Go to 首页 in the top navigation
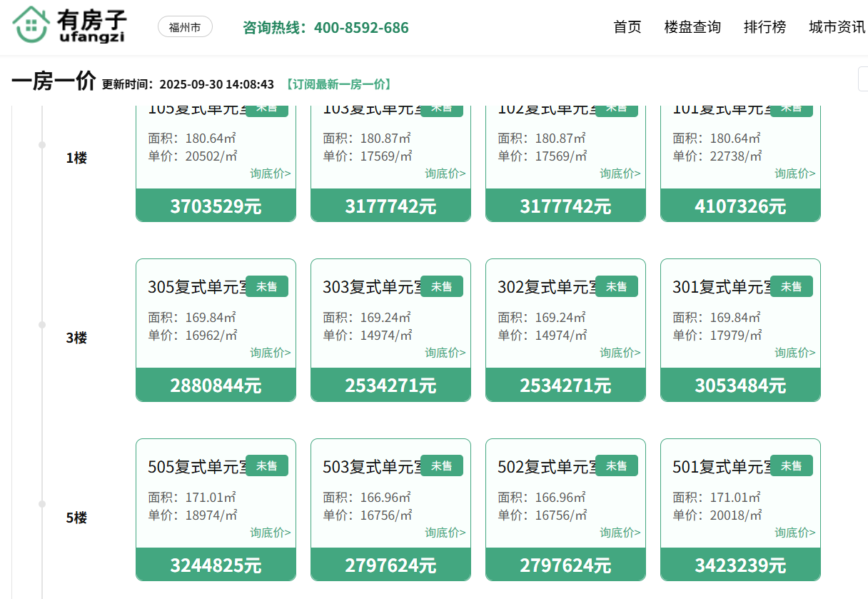This screenshot has height=599, width=868. (x=627, y=27)
